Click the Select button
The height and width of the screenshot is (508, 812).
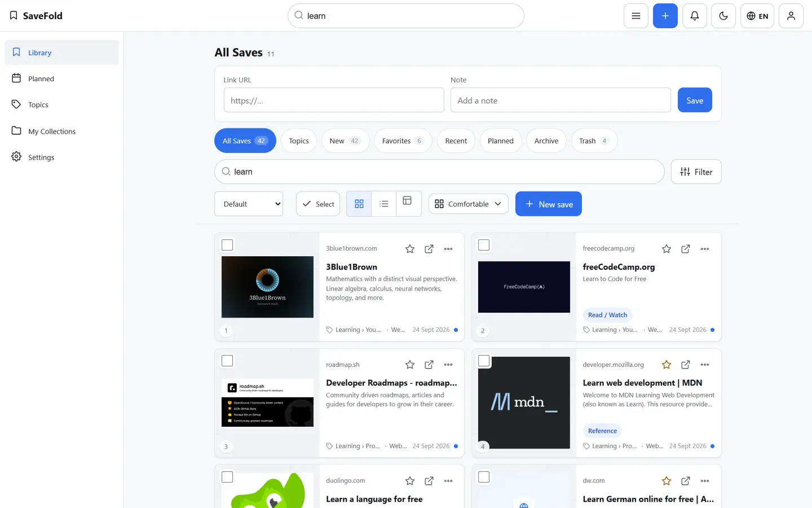click(x=318, y=204)
